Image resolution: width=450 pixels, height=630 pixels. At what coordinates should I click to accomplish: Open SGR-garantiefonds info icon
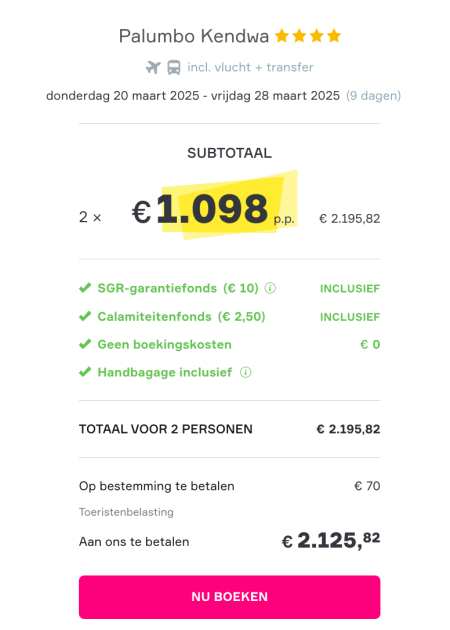coord(270,288)
